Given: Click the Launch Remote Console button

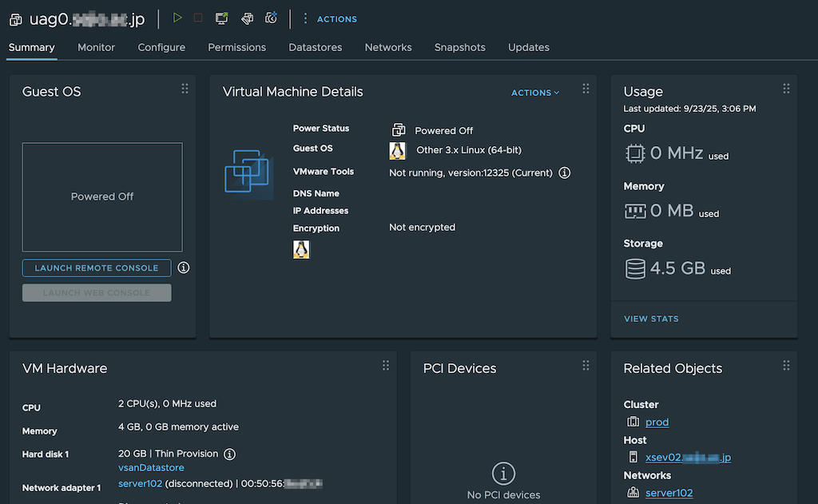Looking at the screenshot, I should (x=97, y=268).
